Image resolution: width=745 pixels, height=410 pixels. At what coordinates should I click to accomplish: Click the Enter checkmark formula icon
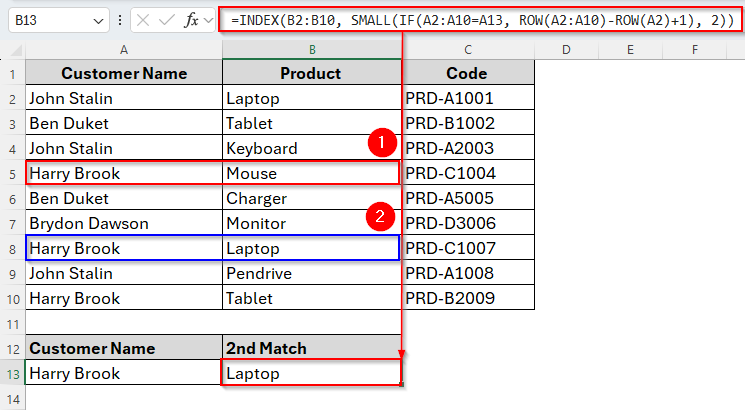[x=167, y=20]
